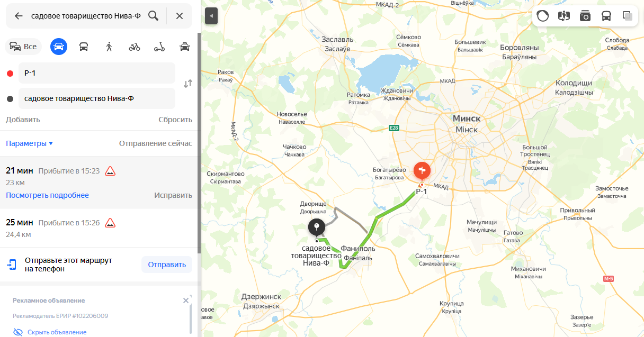Viewport: 644px width, 337px height.
Task: Click the side panel vertical scrollbar
Action: (x=199, y=143)
